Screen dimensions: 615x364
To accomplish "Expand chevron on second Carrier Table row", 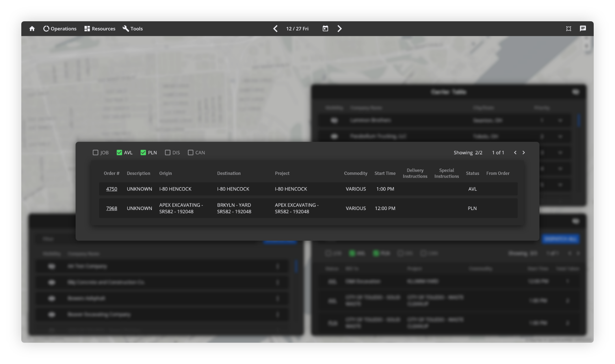I will [x=560, y=137].
